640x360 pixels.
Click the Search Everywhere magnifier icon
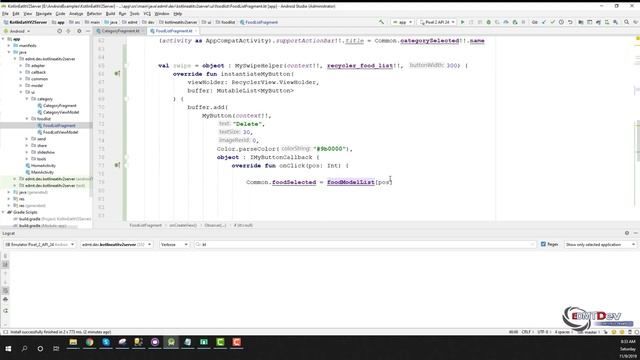(626, 22)
